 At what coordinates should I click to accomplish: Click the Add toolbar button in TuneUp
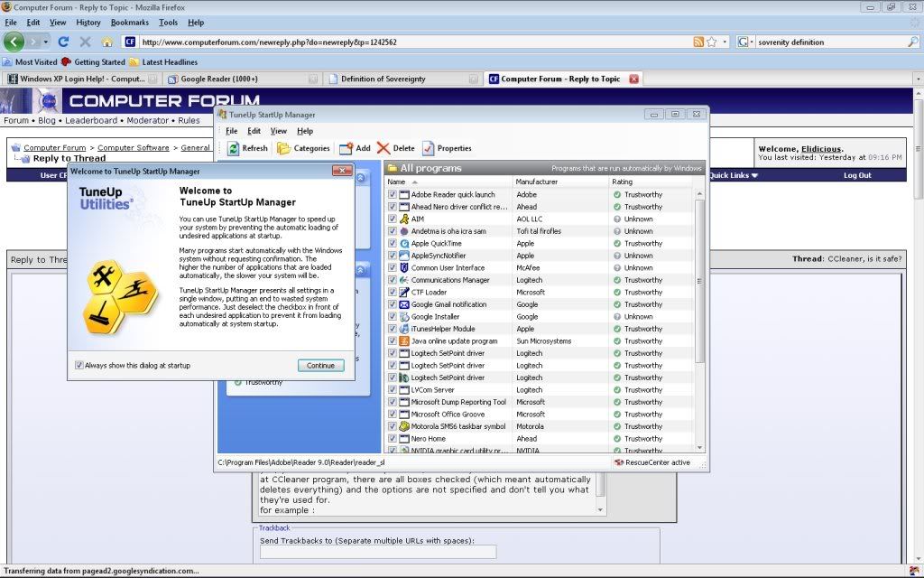(355, 148)
